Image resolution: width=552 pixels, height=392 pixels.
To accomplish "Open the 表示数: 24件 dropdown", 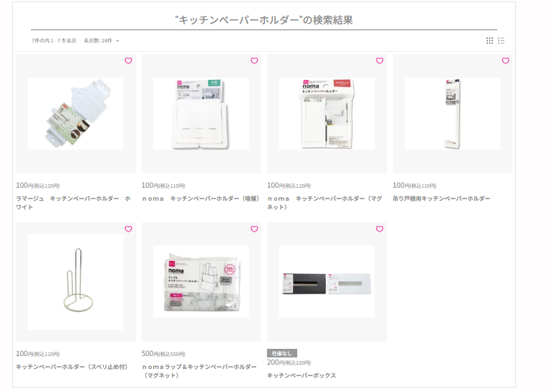I will tap(101, 40).
